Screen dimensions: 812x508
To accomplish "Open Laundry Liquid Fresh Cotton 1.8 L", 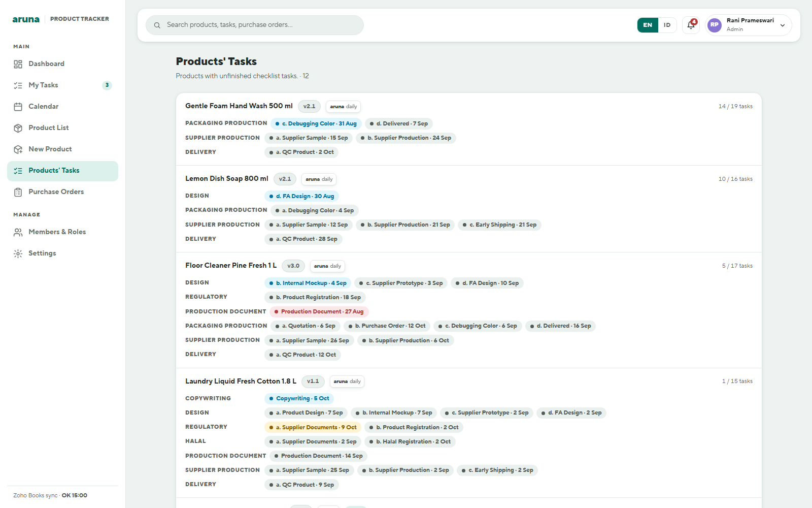I will (x=241, y=382).
